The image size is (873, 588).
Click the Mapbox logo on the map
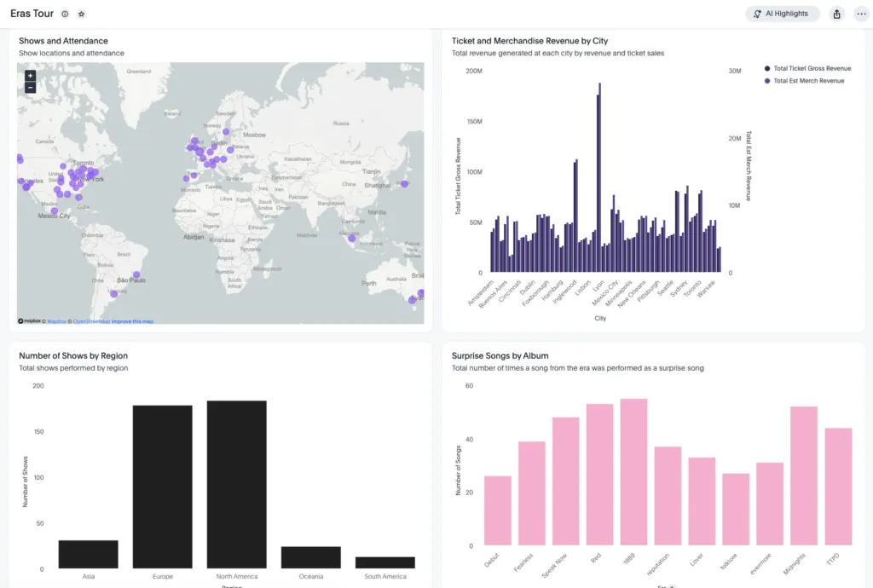30,321
